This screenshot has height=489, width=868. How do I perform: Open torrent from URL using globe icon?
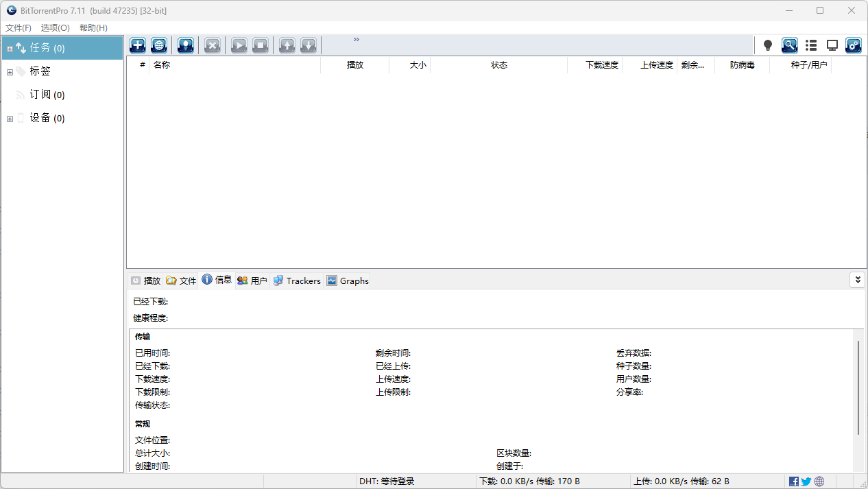(x=159, y=45)
